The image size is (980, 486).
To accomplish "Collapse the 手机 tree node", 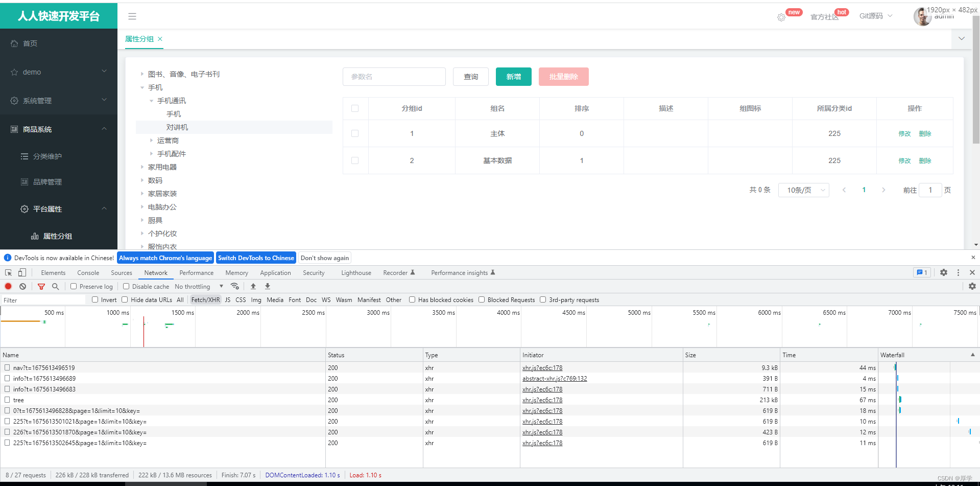I will coord(142,87).
